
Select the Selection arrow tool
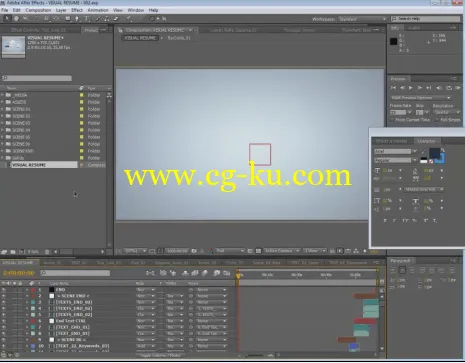7,18
